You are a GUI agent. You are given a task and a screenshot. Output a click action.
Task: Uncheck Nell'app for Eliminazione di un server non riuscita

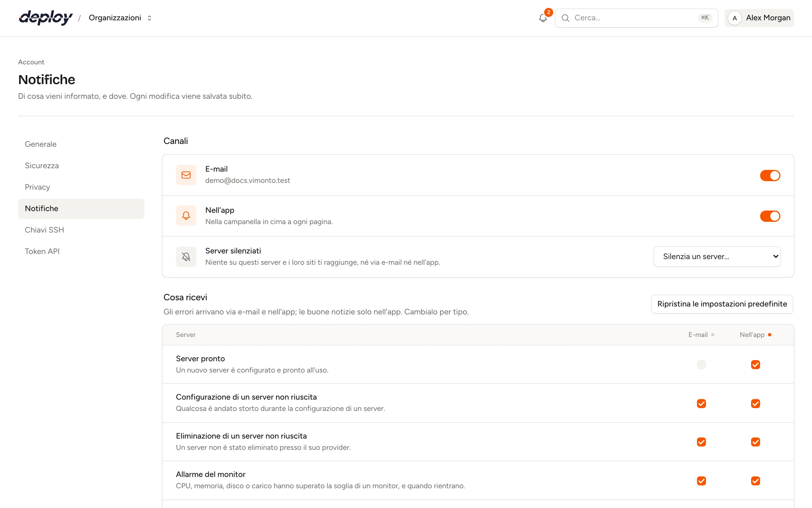tap(755, 442)
